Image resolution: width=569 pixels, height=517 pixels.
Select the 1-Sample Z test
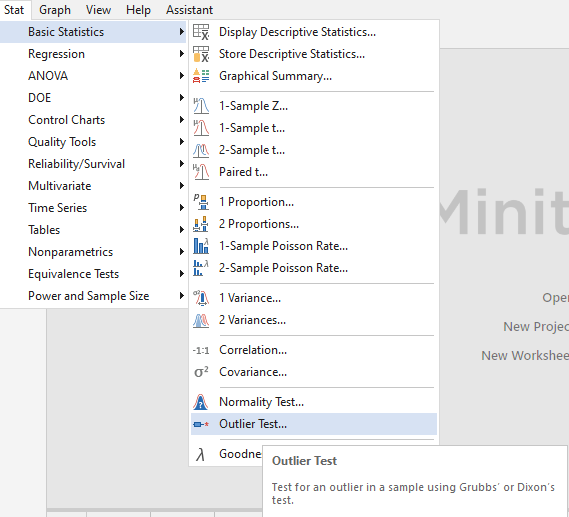point(314,106)
